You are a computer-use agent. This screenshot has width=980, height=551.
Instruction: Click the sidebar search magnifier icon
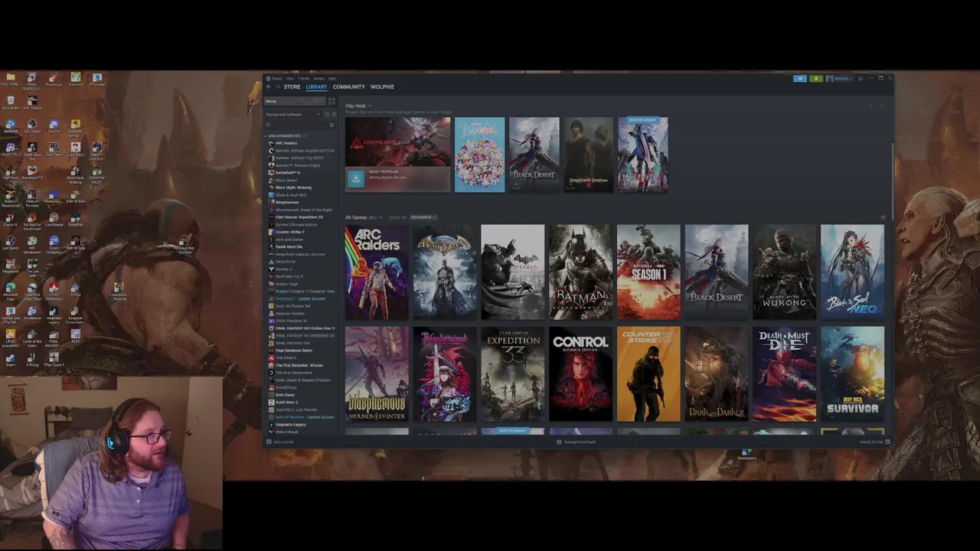(x=268, y=125)
